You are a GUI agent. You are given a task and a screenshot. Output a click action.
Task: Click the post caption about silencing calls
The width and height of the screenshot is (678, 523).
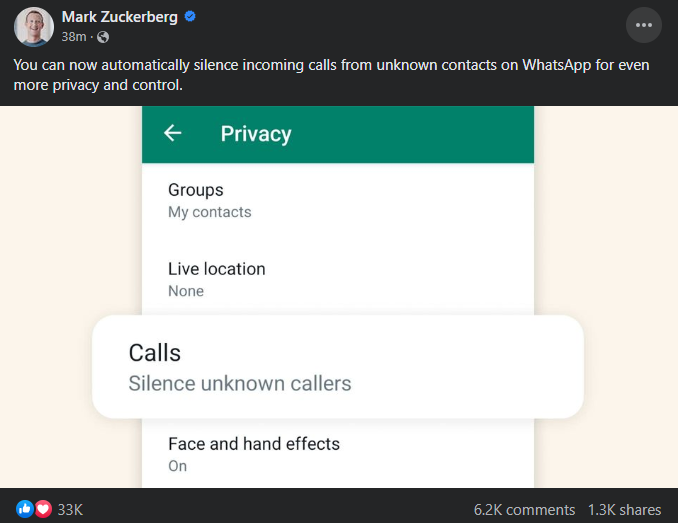click(331, 75)
